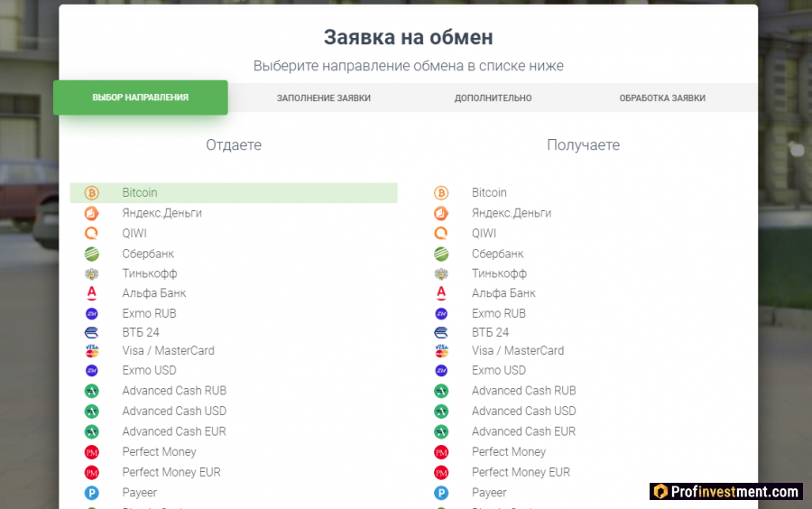This screenshot has height=509, width=812.
Task: Click the Тинькофф icon in Получаете column
Action: click(x=441, y=273)
